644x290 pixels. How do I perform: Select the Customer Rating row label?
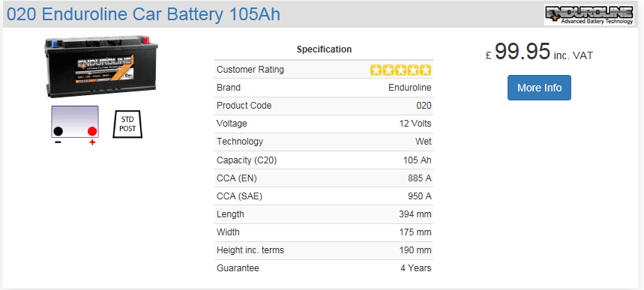tap(250, 70)
